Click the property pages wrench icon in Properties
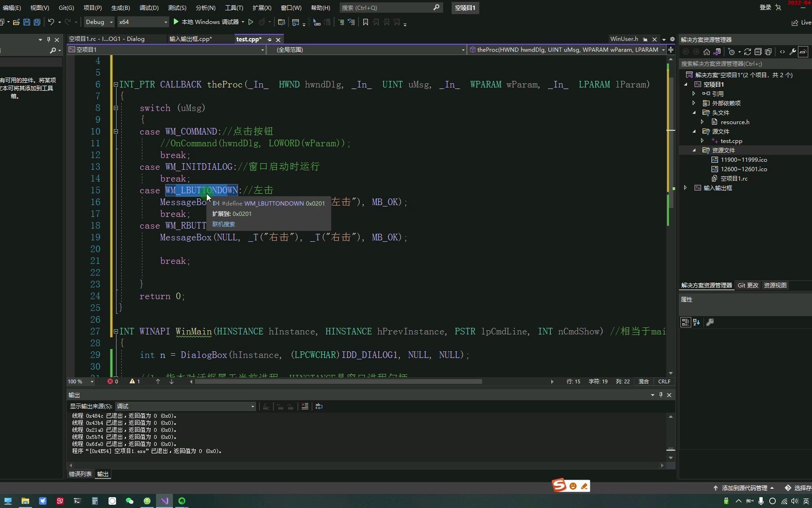This screenshot has width=812, height=508. pyautogui.click(x=710, y=322)
